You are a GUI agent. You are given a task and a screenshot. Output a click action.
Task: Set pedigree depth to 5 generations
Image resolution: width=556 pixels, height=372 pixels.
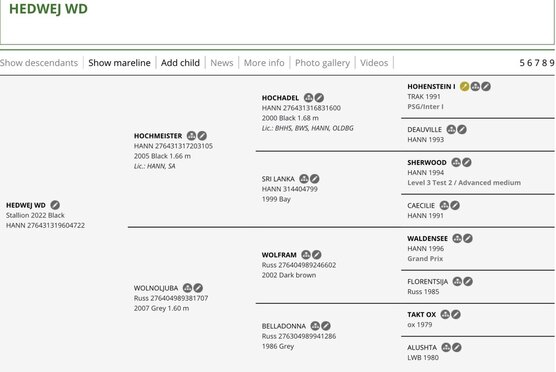tap(522, 63)
